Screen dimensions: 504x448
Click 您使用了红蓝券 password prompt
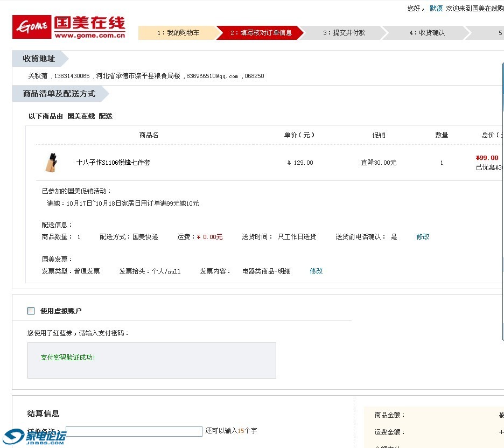click(x=78, y=333)
